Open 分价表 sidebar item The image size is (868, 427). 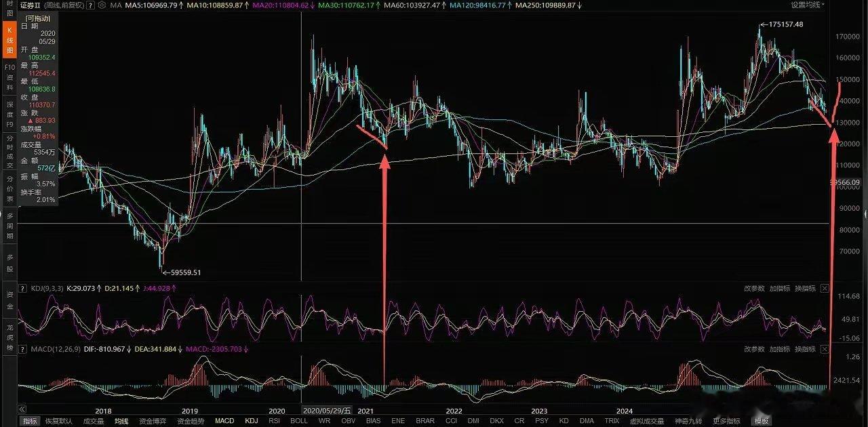point(9,188)
